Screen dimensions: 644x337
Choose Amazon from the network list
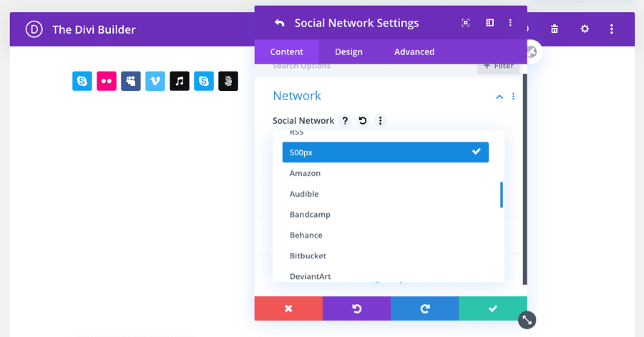[305, 173]
